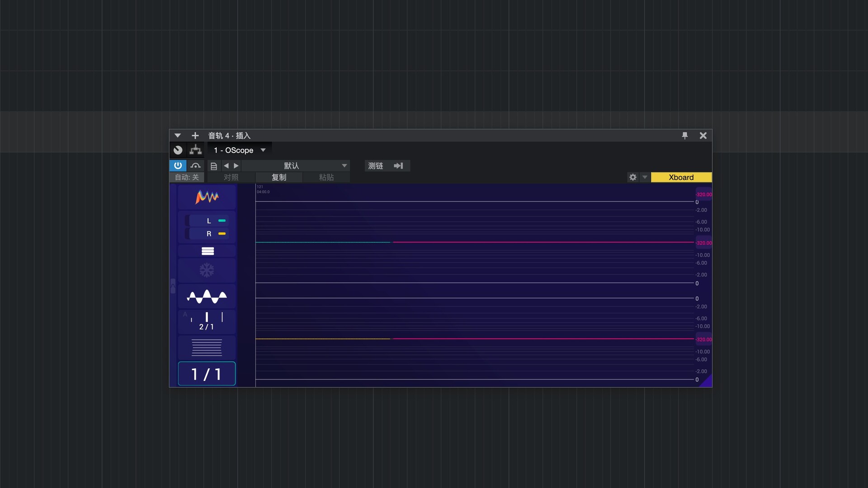Click the 1 / 1 sync rate box
868x488 pixels.
207,374
